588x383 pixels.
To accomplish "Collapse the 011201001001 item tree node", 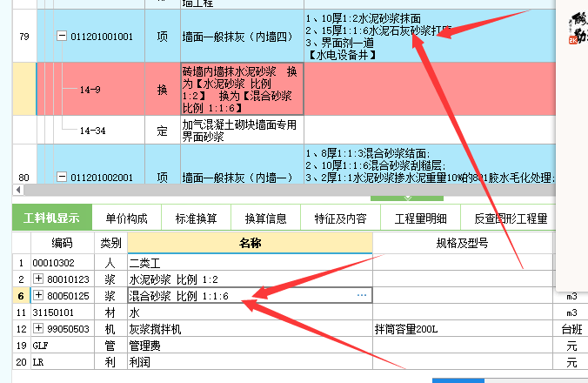I will coord(62,36).
